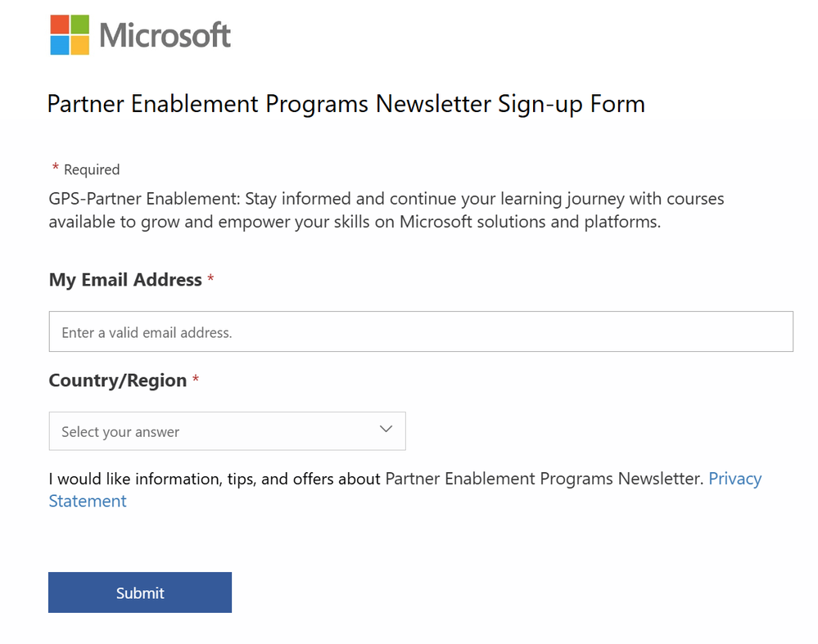Submit the newsletter sign-up form
Viewport: 818px width, 644px height.
(140, 592)
